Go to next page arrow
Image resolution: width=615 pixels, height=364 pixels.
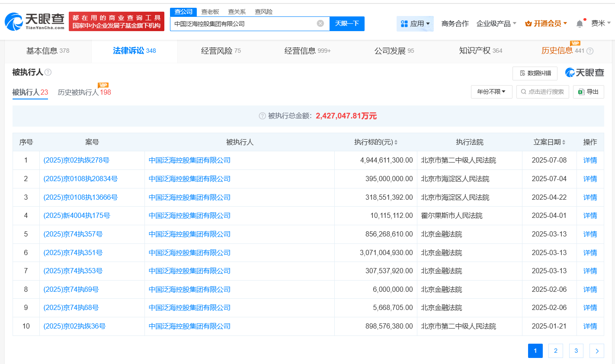(597, 351)
